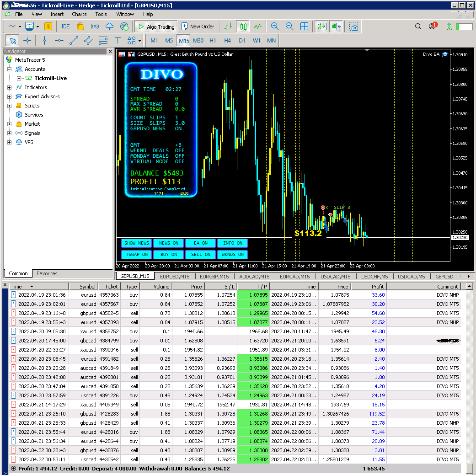Switch chart to candlestick view
This screenshot has height=475, width=476.
click(x=243, y=27)
